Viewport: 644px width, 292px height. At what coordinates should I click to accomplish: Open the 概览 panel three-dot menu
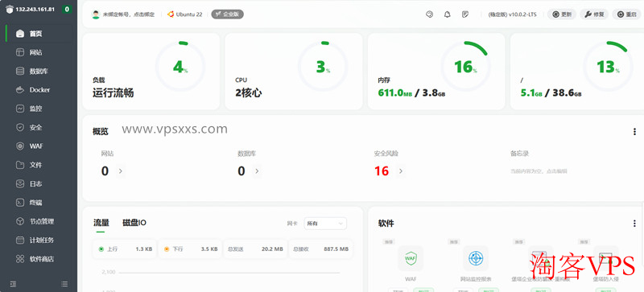tap(635, 132)
